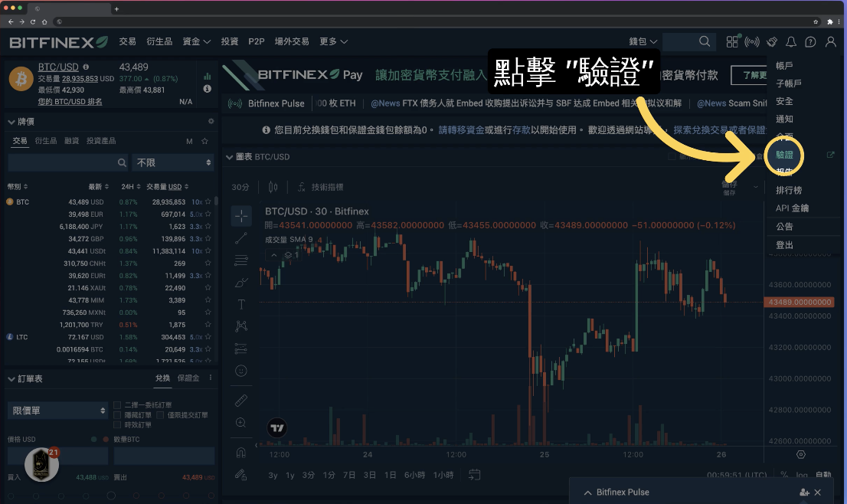Check the 僅限提交訂單 checkbox
The height and width of the screenshot is (504, 847).
[x=160, y=415]
